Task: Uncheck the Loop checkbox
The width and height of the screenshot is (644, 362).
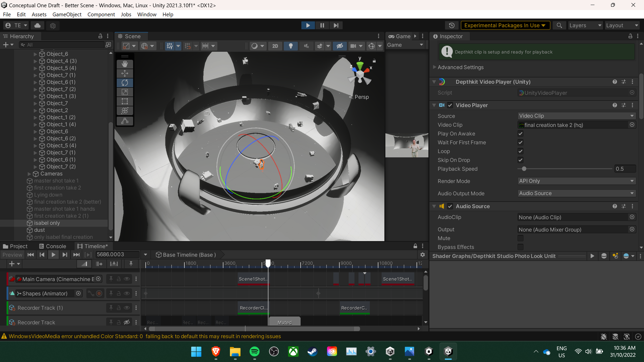Action: [x=520, y=151]
